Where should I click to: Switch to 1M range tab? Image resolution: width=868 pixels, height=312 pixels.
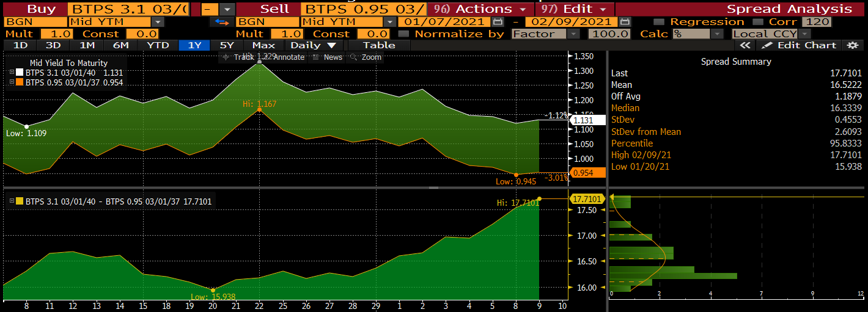(x=87, y=45)
